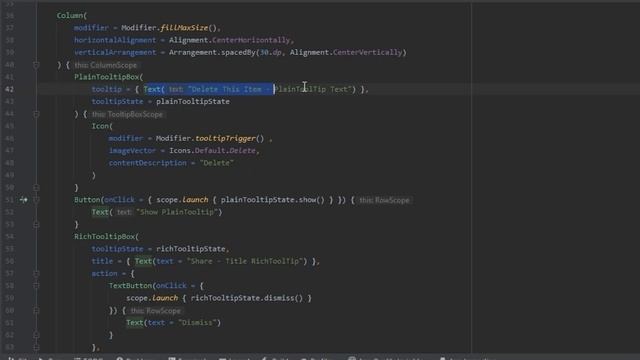Click 'PlainTooltipBox(' on line 41
The height and width of the screenshot is (360, 640).
click(x=109, y=77)
